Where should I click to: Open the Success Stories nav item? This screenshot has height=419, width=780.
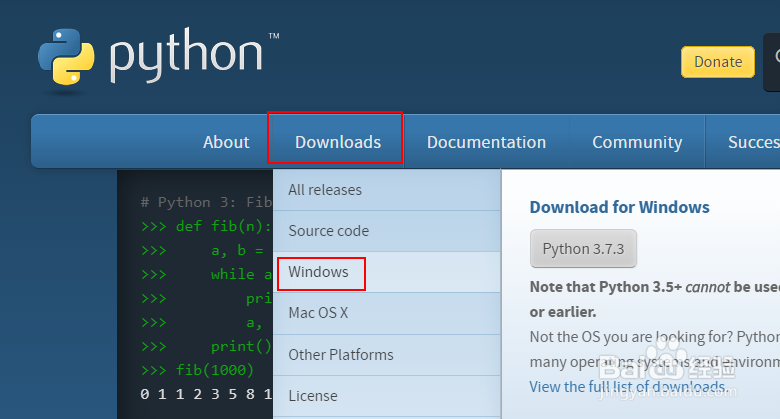click(752, 142)
